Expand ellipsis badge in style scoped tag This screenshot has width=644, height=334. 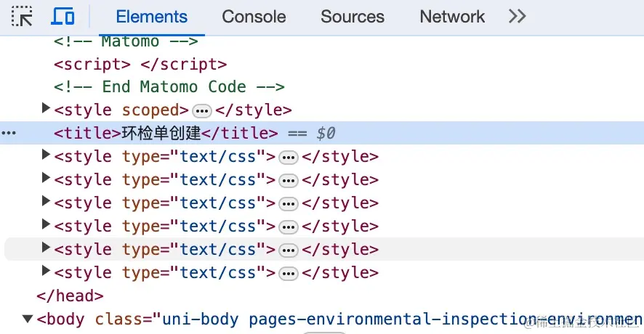pyautogui.click(x=202, y=110)
